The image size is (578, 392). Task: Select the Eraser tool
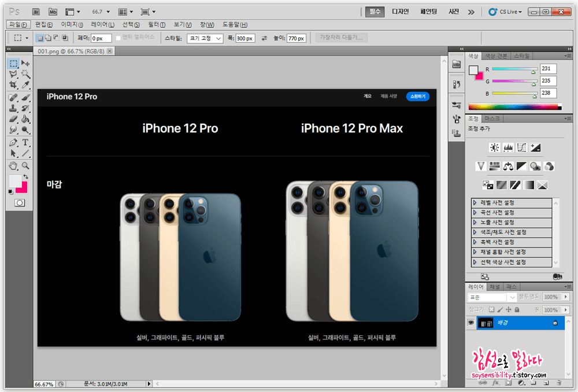[13, 119]
